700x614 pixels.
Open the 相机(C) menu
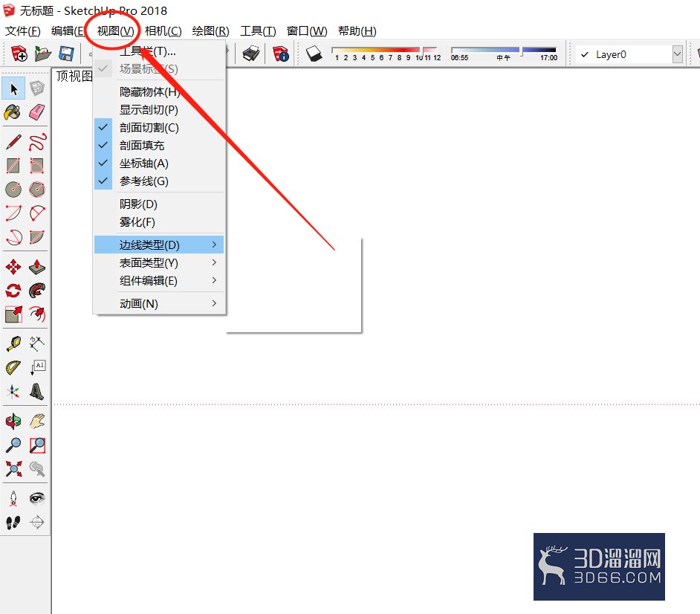click(x=163, y=30)
